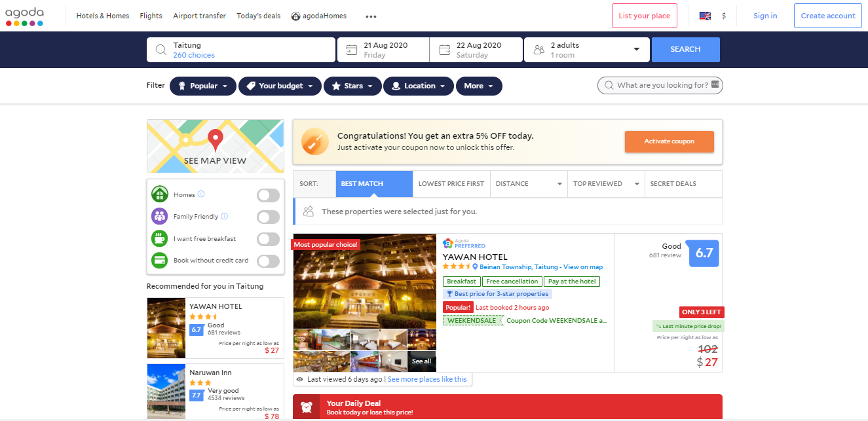The height and width of the screenshot is (421, 868).
Task: Click See more places like this
Action: pyautogui.click(x=427, y=379)
